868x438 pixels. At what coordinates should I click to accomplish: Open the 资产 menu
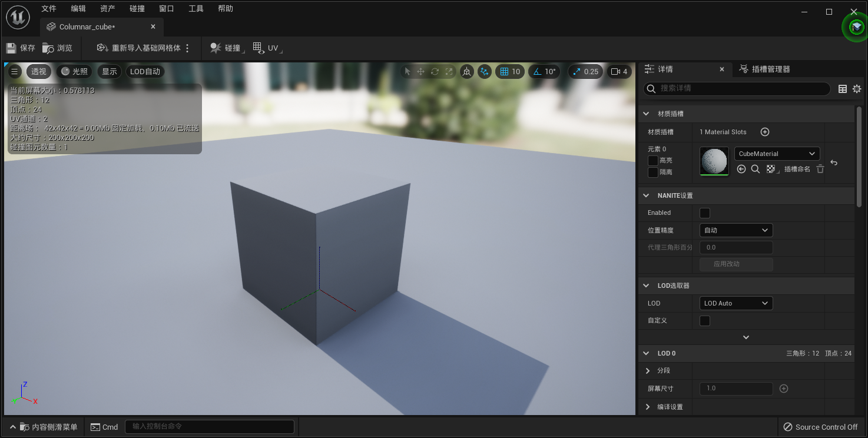pyautogui.click(x=108, y=9)
